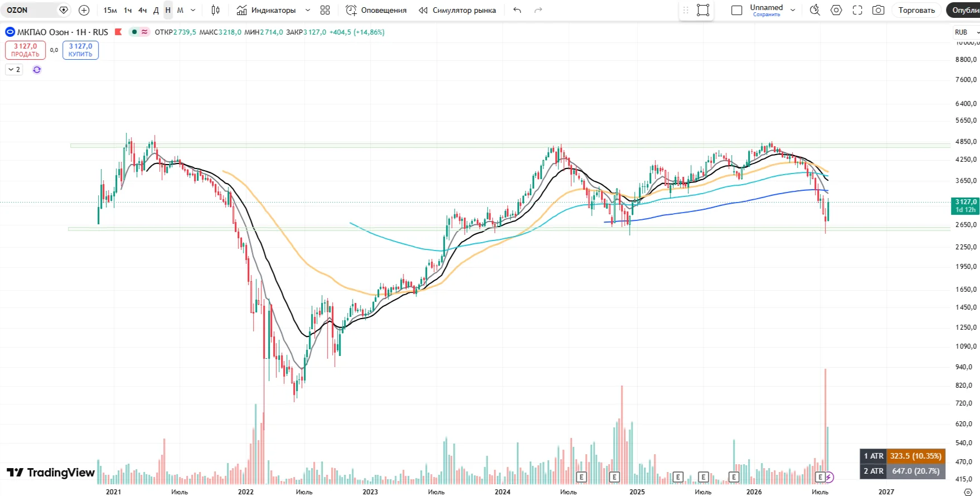Viewport: 980px width, 496px height.
Task: Switch to the 15м timeframe
Action: (x=110, y=10)
